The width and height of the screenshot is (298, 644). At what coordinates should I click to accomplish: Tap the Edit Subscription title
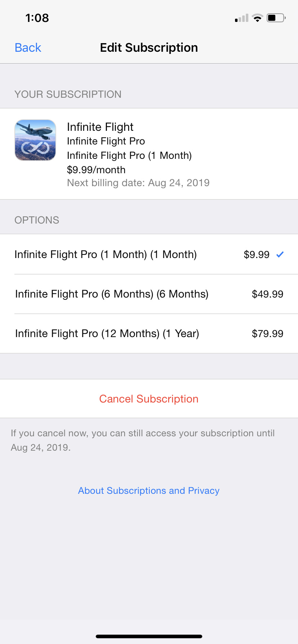click(149, 47)
